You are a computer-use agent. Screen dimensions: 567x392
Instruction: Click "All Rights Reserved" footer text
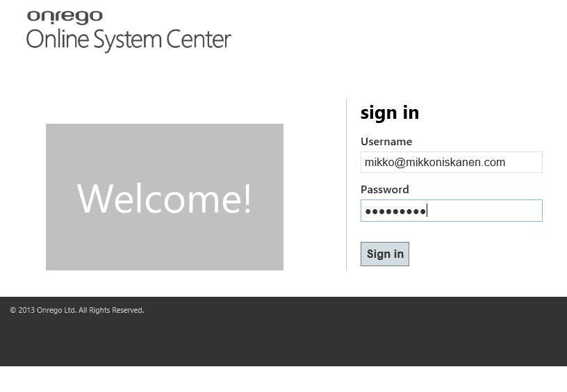pos(111,311)
